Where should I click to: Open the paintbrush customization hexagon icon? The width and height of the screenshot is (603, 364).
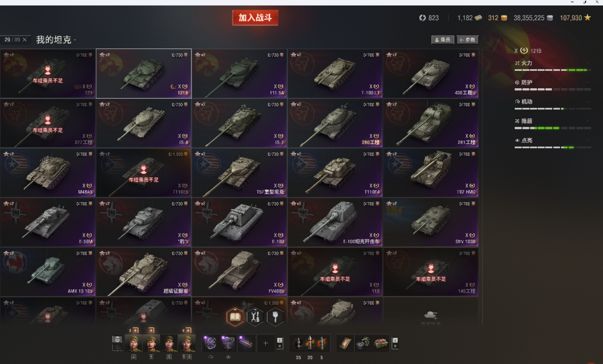275,317
